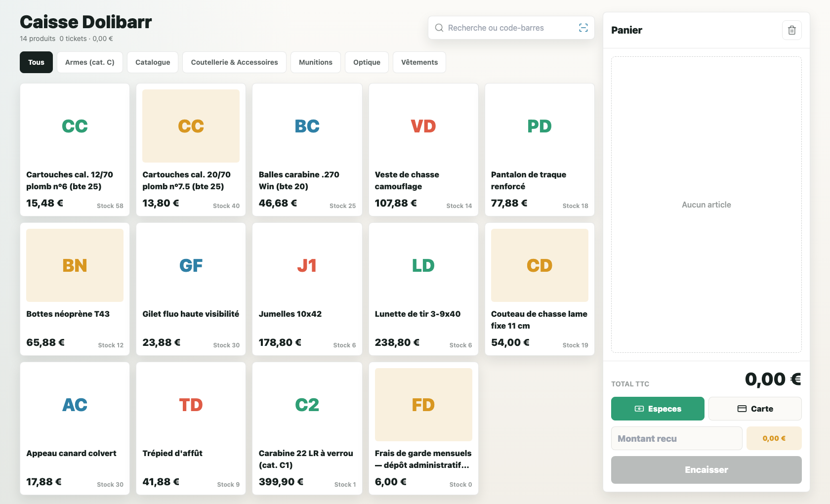This screenshot has width=830, height=504.
Task: Click the '14 produits' count text
Action: coord(38,39)
